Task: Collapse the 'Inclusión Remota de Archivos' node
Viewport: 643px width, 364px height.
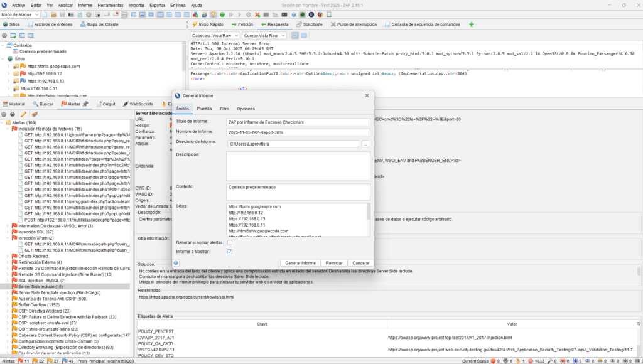Action: point(8,129)
